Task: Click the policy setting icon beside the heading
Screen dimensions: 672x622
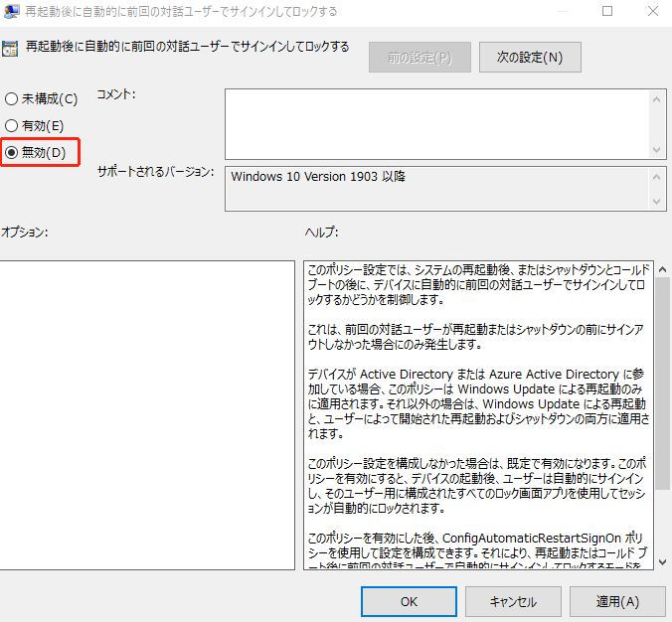Action: (x=8, y=48)
